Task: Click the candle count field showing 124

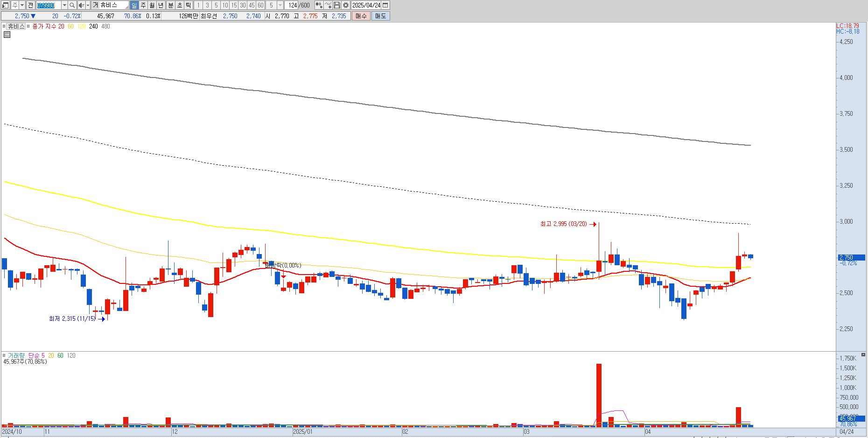Action: click(x=292, y=5)
